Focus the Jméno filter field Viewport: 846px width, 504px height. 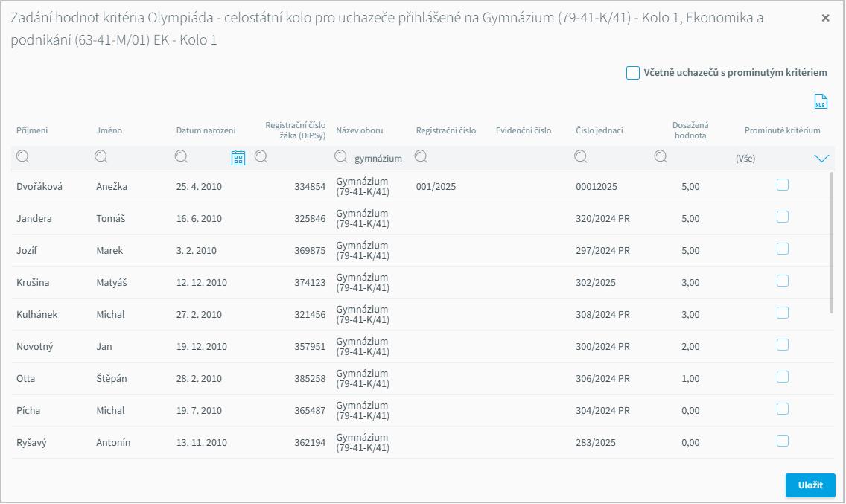(130, 158)
